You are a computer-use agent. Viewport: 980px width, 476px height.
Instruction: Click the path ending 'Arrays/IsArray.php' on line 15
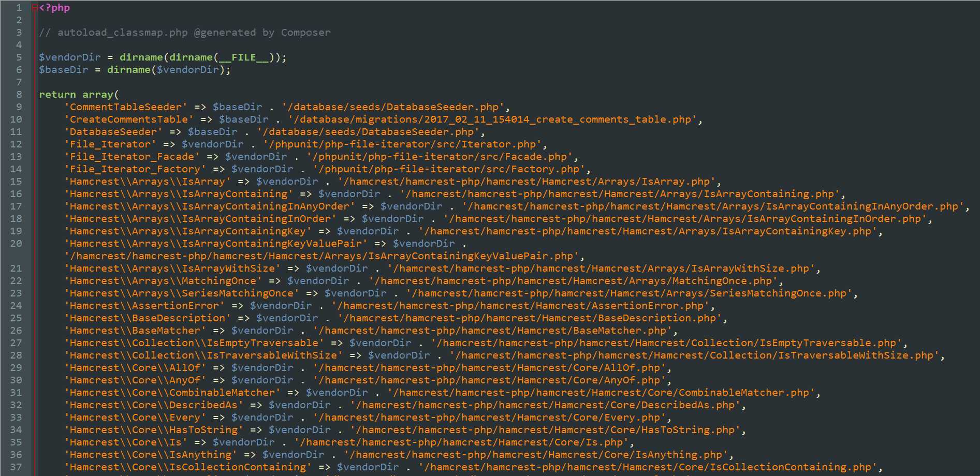(x=526, y=182)
